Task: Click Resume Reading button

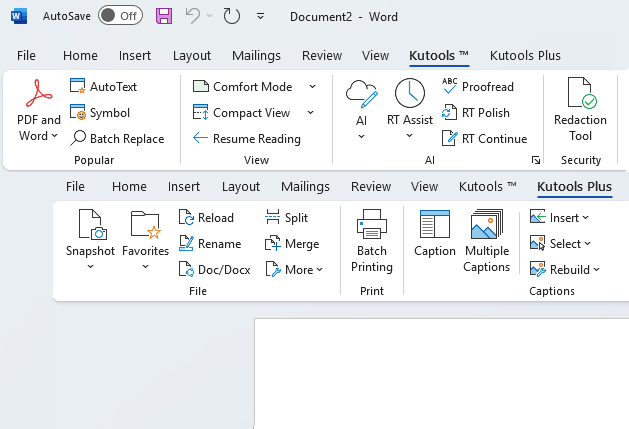Action: pos(247,138)
